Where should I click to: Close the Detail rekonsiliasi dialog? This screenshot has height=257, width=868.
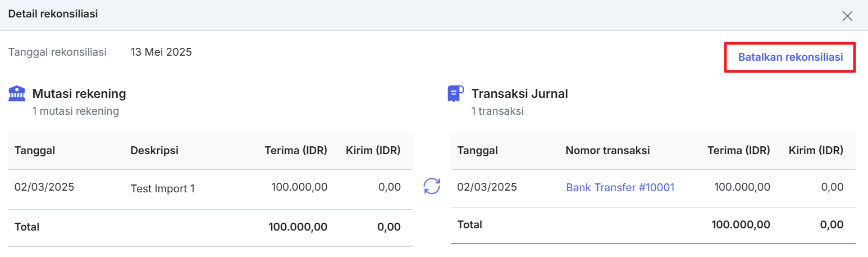(x=847, y=16)
